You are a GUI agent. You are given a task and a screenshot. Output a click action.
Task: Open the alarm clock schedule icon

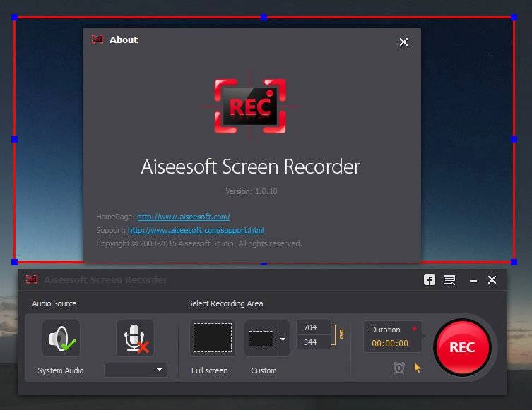coord(399,368)
